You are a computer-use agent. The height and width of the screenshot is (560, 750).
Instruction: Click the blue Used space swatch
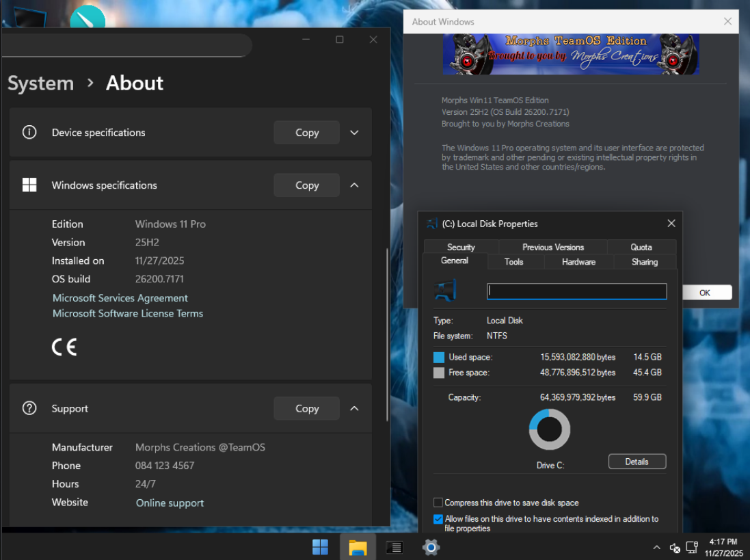pos(439,358)
